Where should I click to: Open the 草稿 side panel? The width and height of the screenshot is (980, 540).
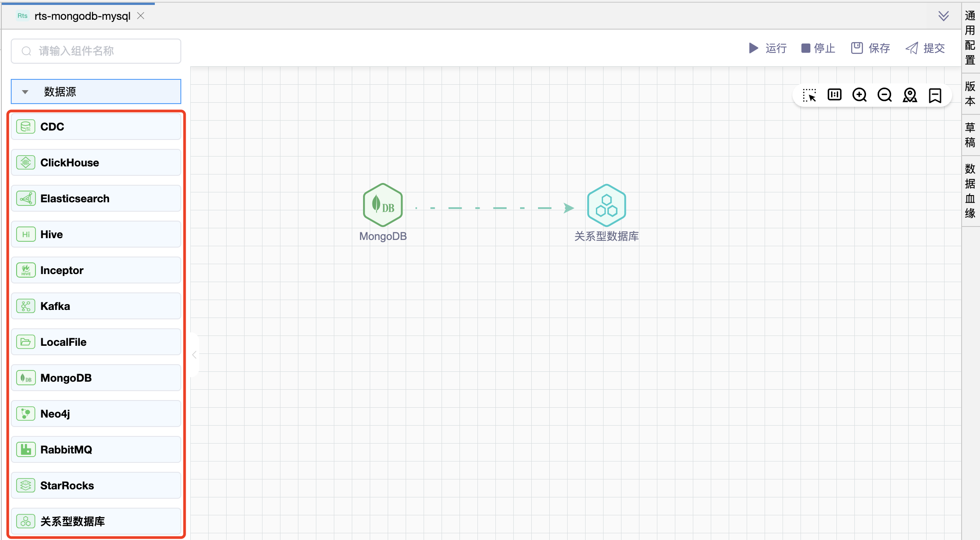(970, 135)
